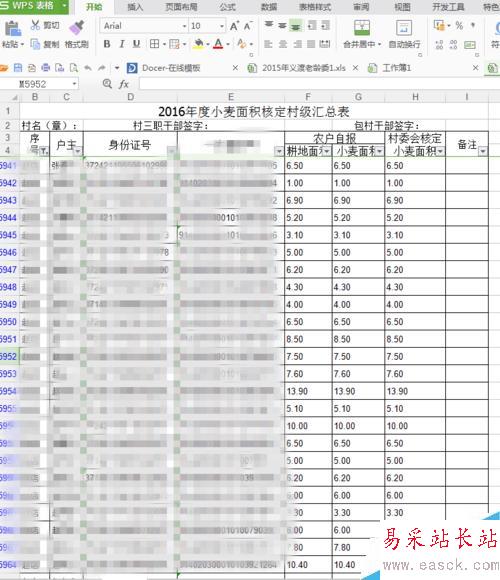The image size is (500, 580).
Task: Switch to the 2015年义渡老龄委1.xls document tab
Action: click(x=304, y=68)
